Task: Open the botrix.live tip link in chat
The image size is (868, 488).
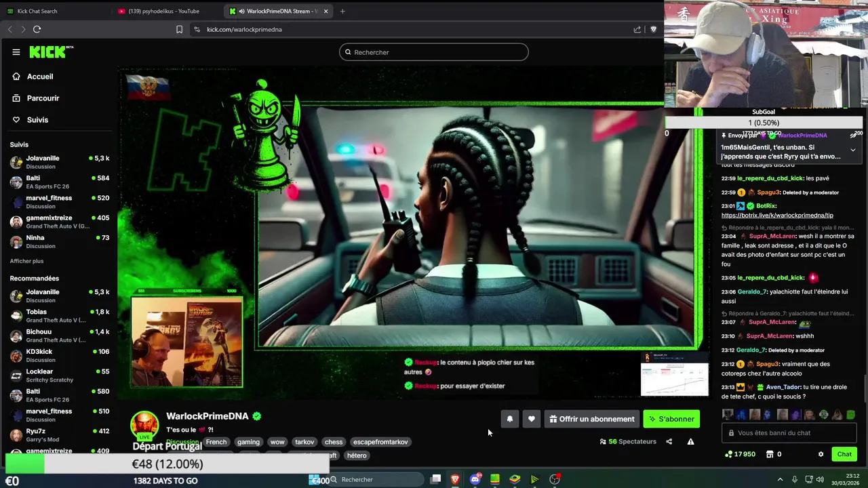Action: [777, 216]
